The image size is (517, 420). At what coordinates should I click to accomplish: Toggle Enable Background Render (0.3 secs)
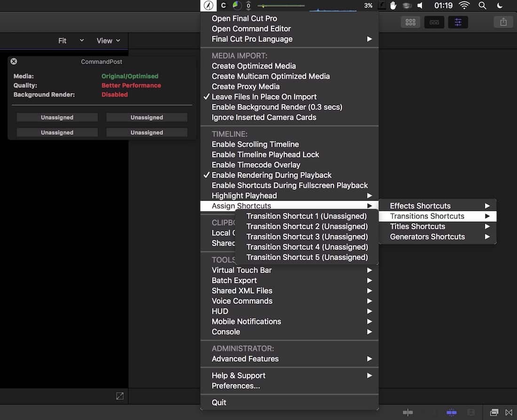tap(290, 107)
